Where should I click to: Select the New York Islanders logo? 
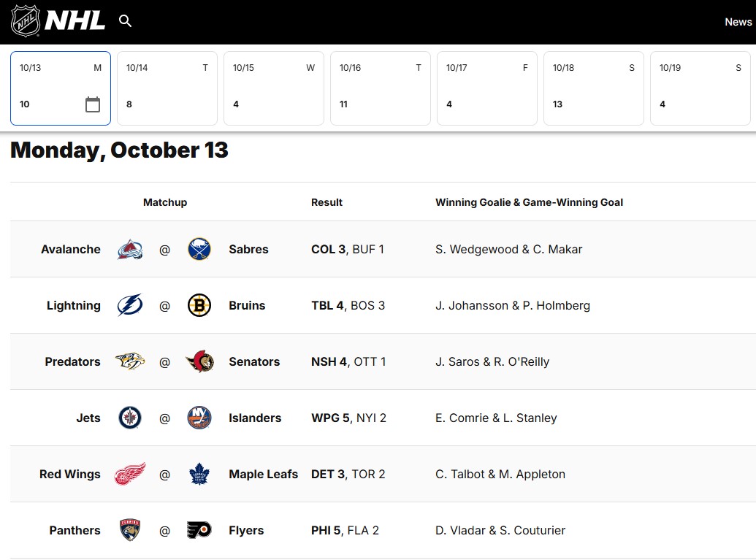point(199,417)
